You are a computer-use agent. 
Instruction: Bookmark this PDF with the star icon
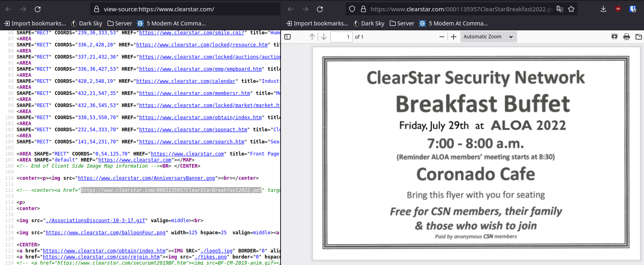pos(571,9)
